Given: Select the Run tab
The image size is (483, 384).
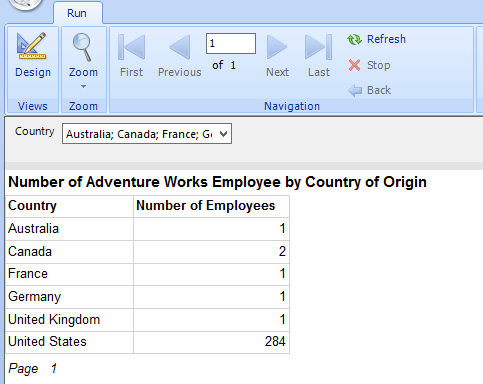Looking at the screenshot, I should coord(77,13).
